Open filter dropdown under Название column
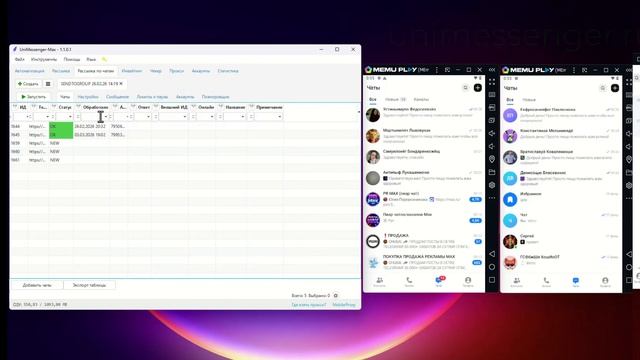 click(242, 117)
